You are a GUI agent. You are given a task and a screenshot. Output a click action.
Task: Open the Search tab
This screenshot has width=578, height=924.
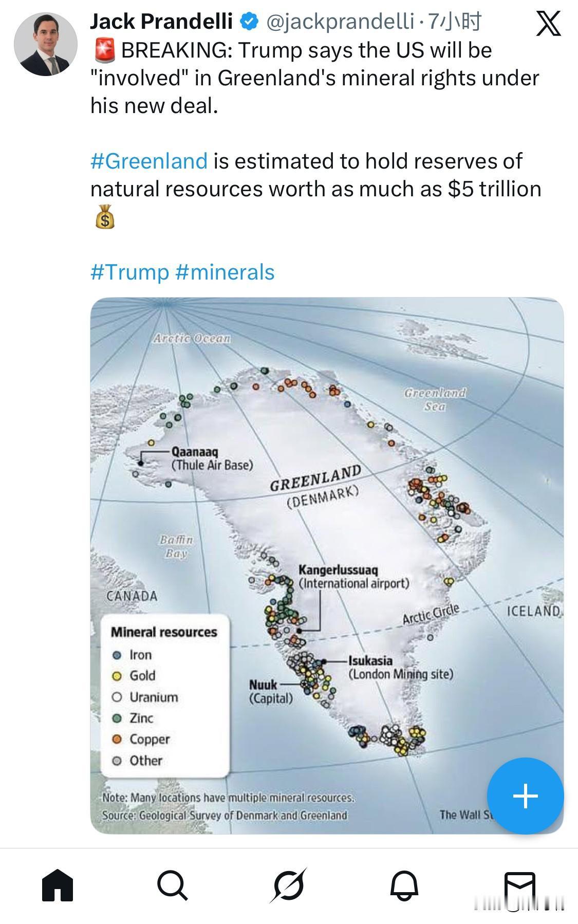click(173, 885)
